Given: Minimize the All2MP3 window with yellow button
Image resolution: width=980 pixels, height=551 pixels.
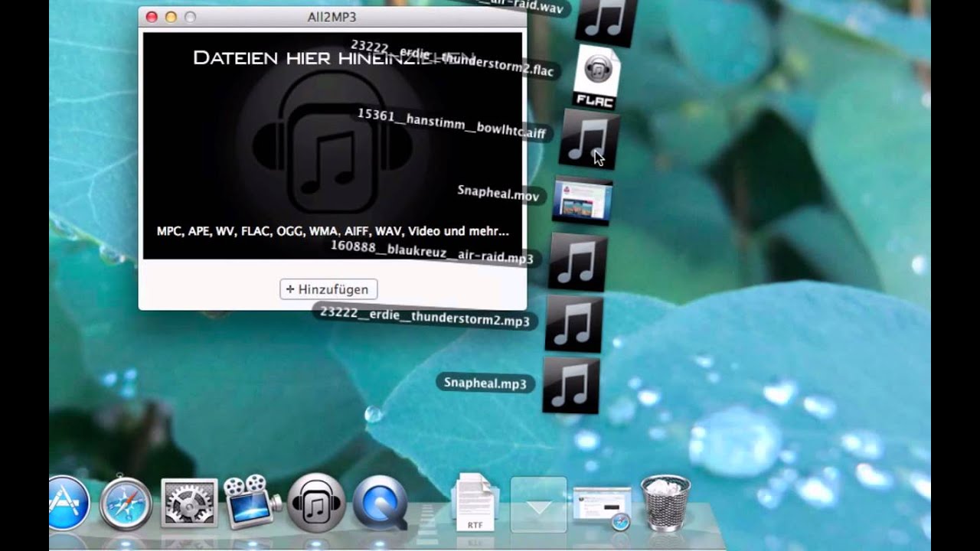Looking at the screenshot, I should pyautogui.click(x=171, y=17).
